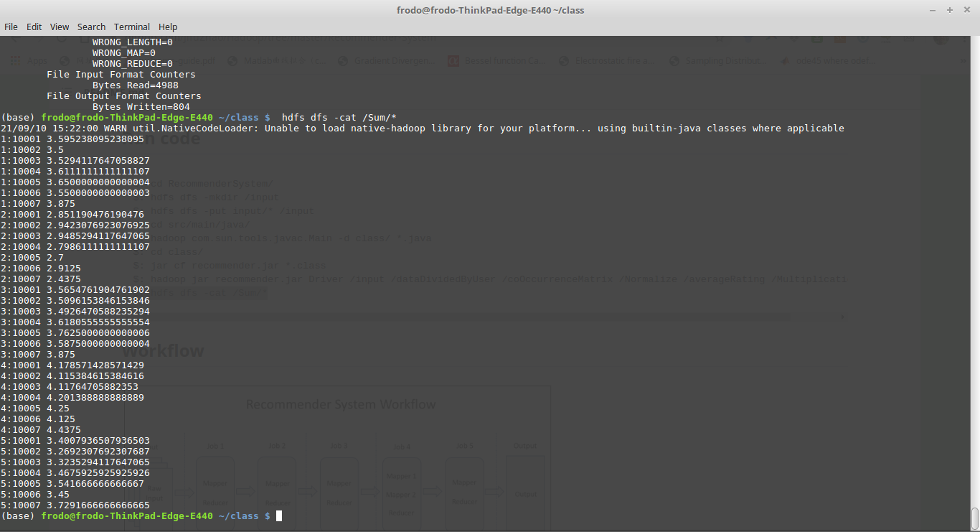Click the cursor at the last prompt
980x532 pixels.
(279, 516)
